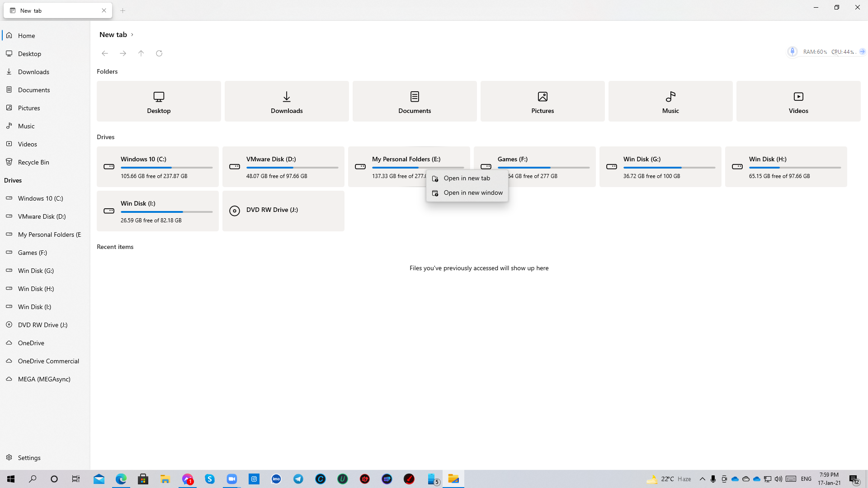The height and width of the screenshot is (488, 868).
Task: Select Open in new tab from context menu
Action: 467,178
